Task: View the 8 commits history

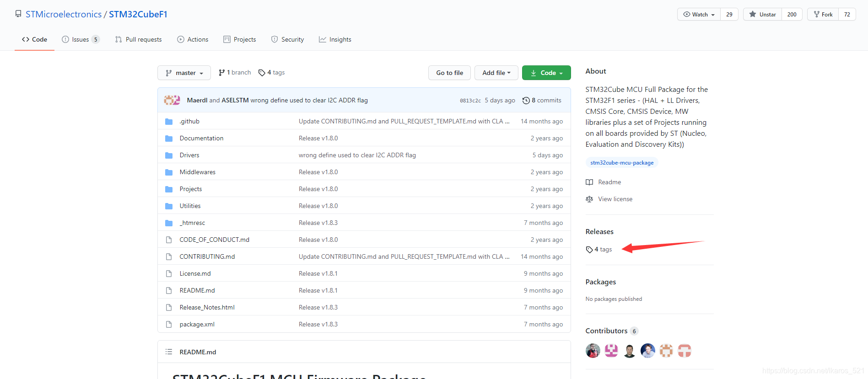Action: pyautogui.click(x=542, y=100)
